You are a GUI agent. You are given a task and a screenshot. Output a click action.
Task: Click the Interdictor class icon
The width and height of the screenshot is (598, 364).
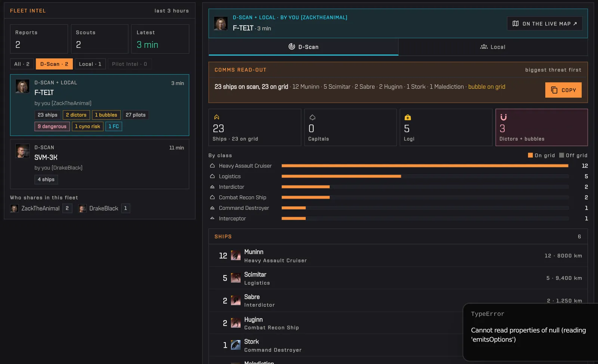click(212, 186)
